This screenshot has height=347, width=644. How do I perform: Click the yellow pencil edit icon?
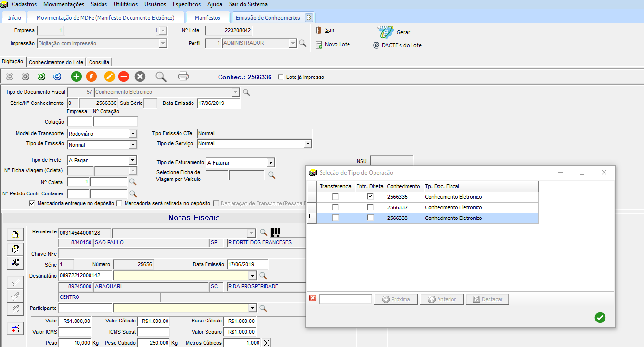click(x=110, y=77)
